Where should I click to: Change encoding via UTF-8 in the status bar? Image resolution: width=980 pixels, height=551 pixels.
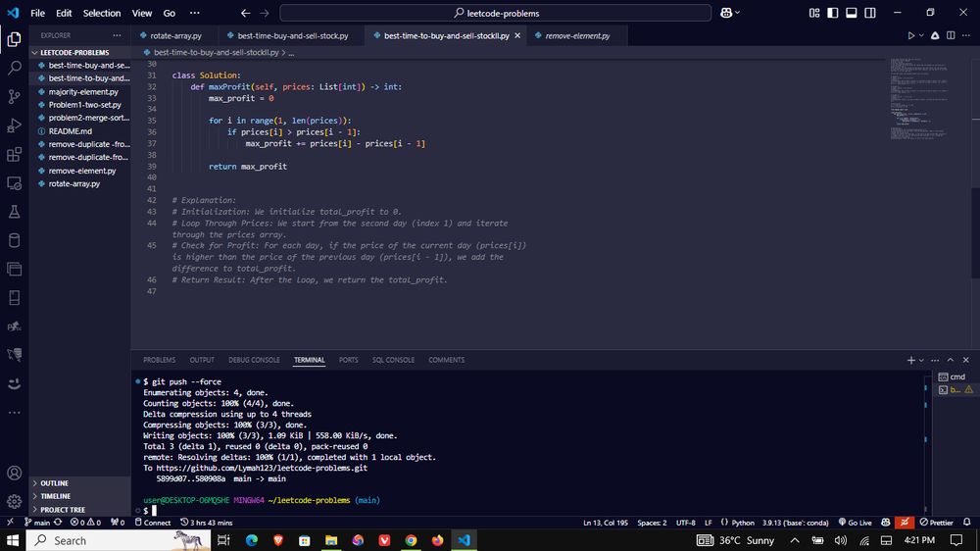686,523
